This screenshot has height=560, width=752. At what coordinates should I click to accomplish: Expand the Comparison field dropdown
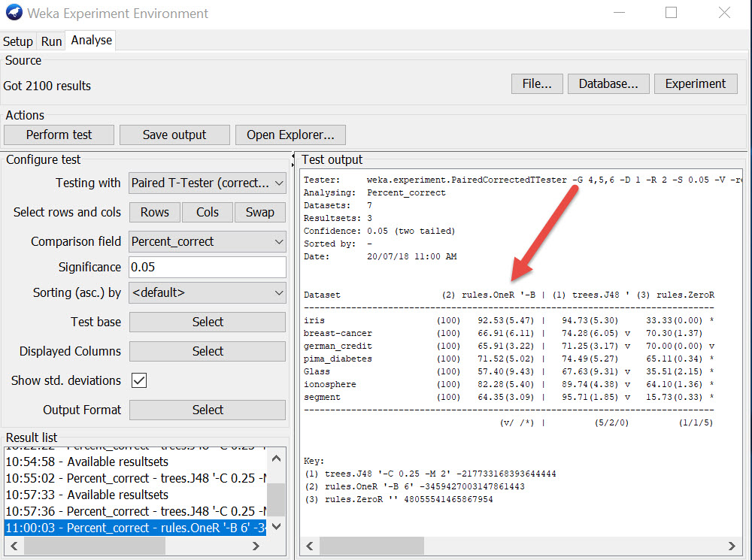pos(208,241)
